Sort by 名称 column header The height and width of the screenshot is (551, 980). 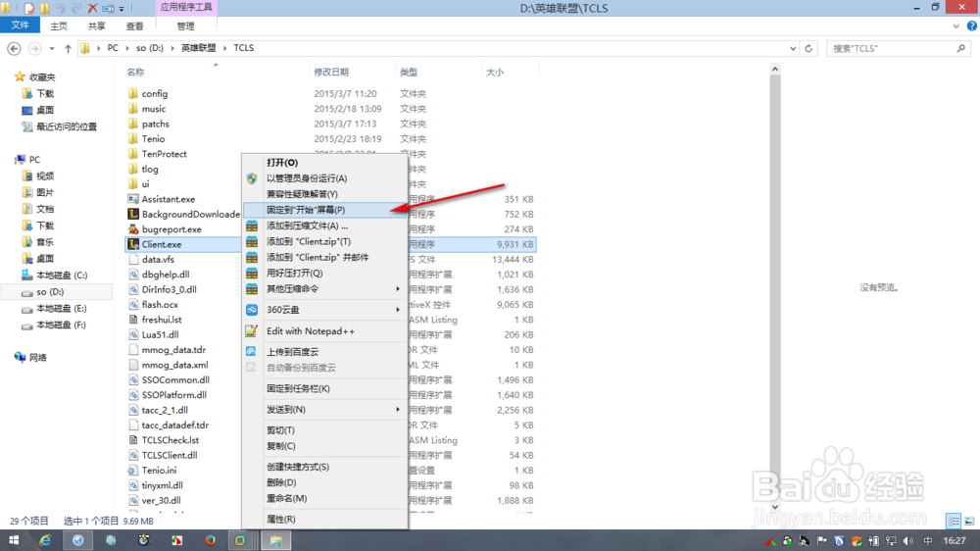[x=135, y=72]
